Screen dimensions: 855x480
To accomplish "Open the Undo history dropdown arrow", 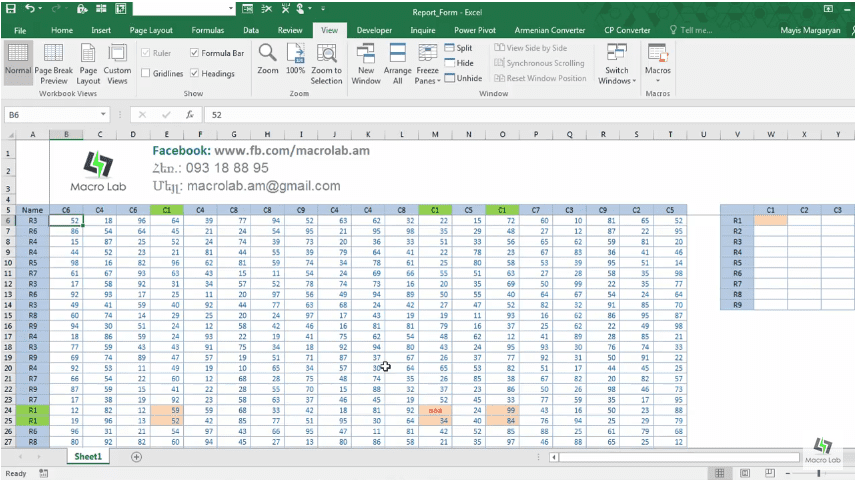I will click(41, 9).
